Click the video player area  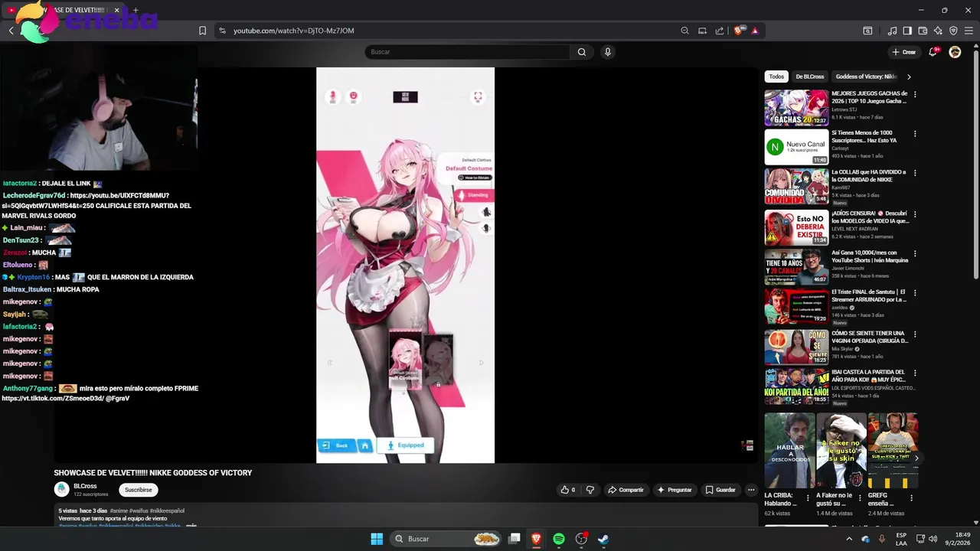pos(405,265)
